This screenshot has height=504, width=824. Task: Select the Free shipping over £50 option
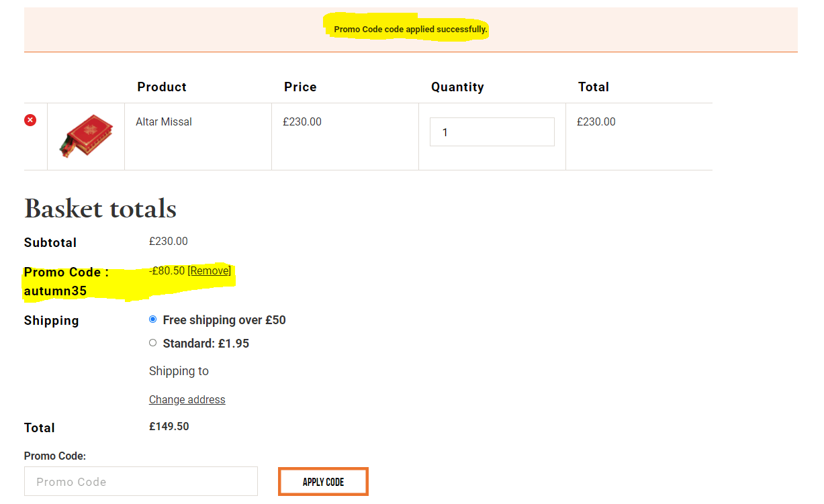pos(153,319)
